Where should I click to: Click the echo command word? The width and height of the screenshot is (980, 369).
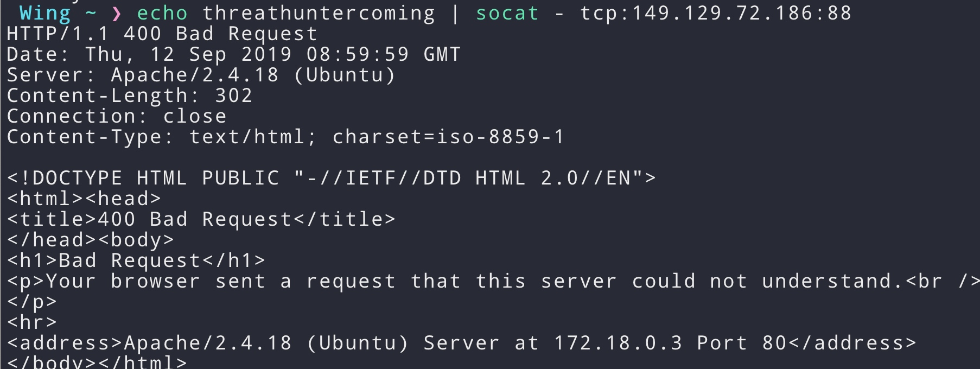162,13
